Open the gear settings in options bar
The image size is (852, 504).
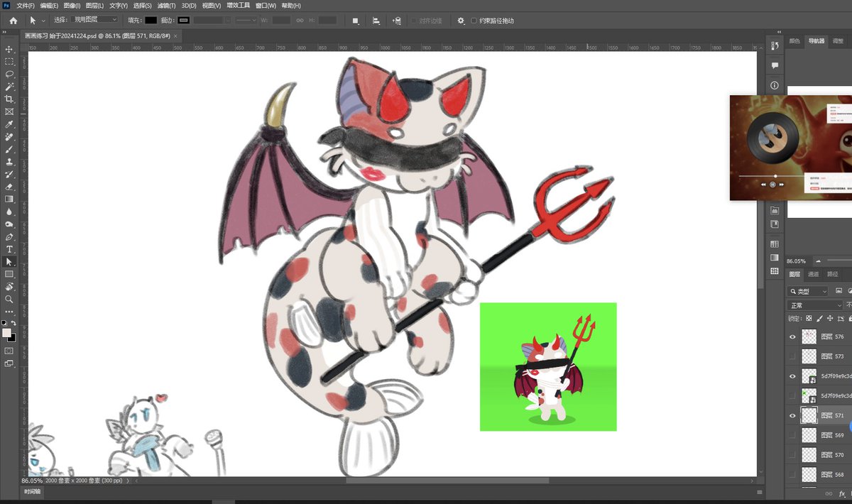(x=460, y=21)
